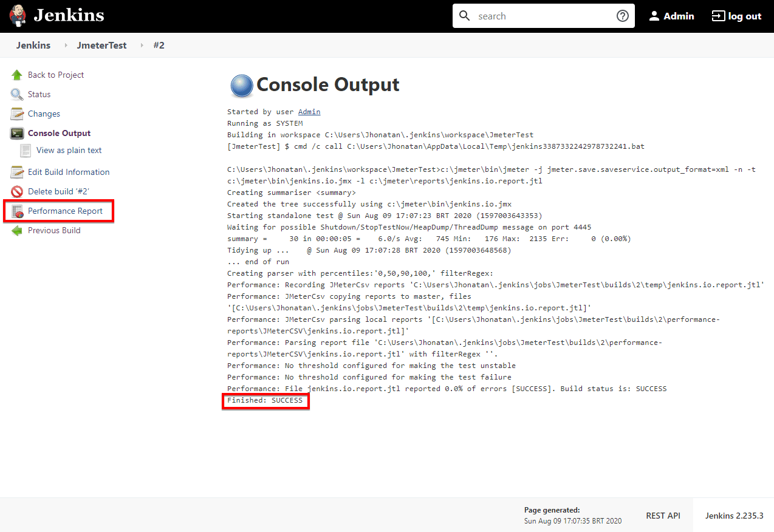This screenshot has width=774, height=532.
Task: Click the Edit Build Information icon
Action: 17,172
